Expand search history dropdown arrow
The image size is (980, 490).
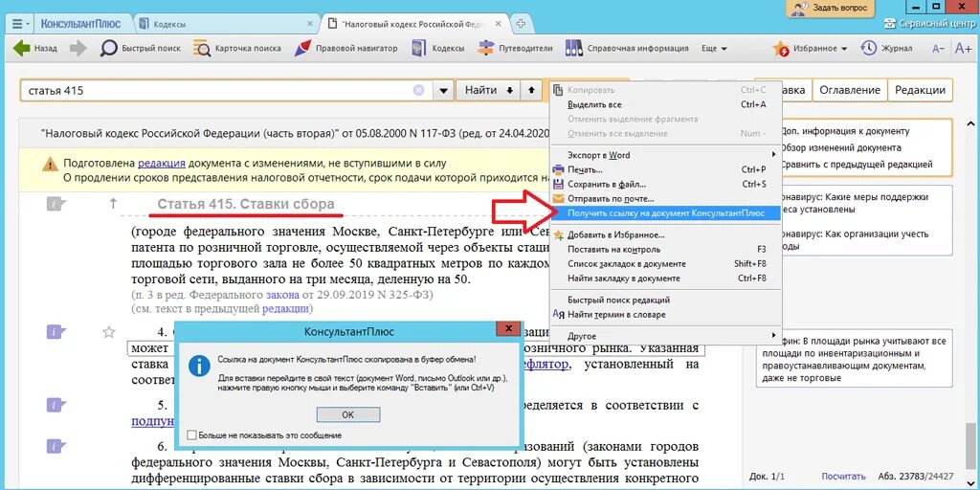click(x=443, y=91)
